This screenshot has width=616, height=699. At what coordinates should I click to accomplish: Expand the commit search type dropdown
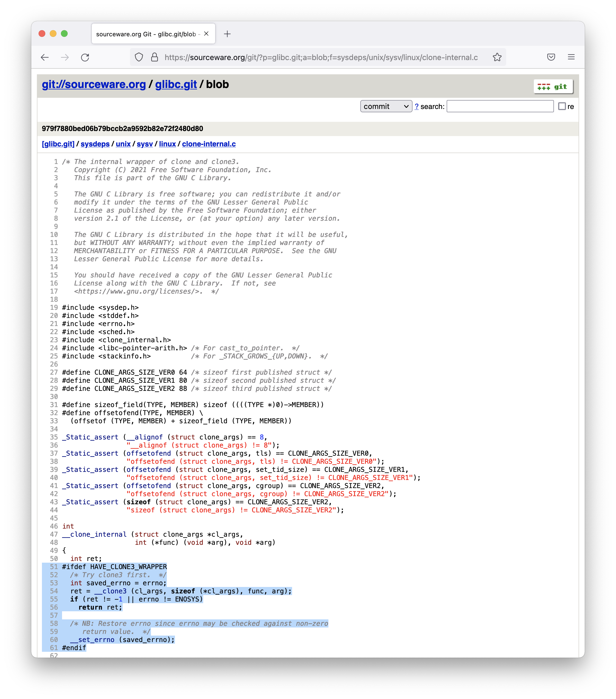[x=386, y=106]
